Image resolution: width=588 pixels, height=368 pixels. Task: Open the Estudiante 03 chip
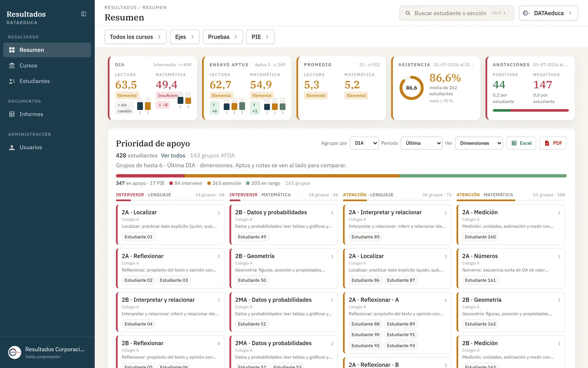[174, 280]
